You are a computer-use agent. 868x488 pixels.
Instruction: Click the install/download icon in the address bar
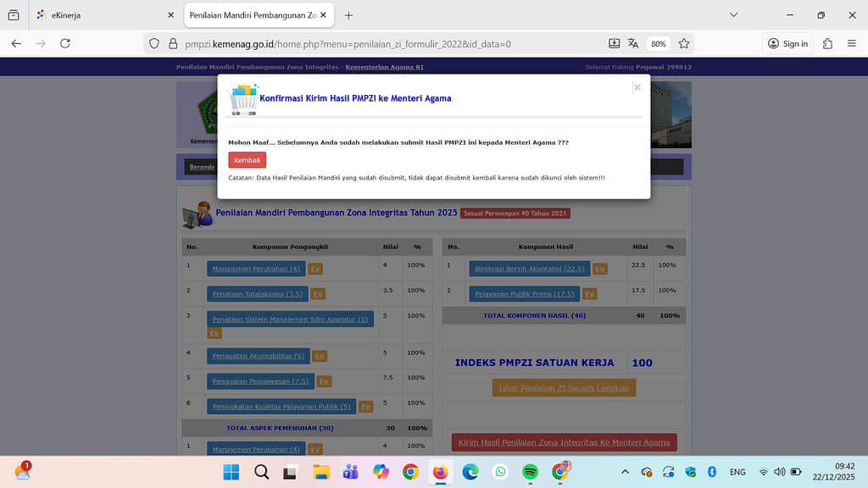(x=614, y=43)
